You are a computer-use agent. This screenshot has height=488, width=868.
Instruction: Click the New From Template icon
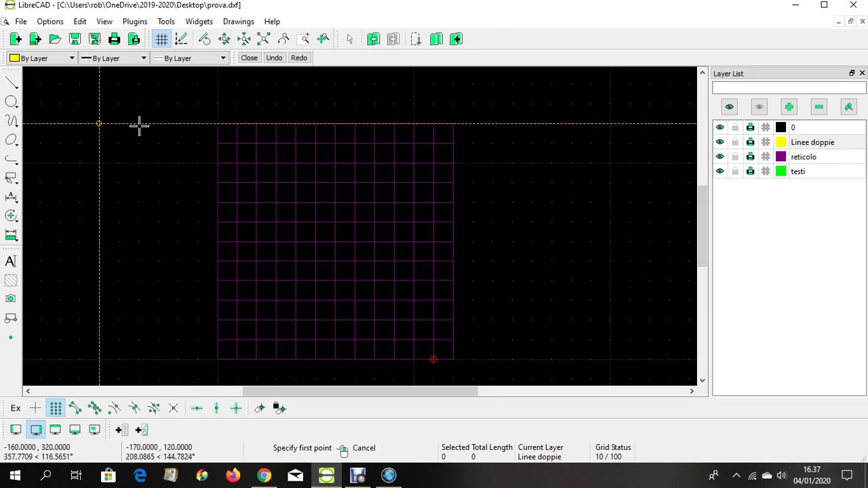(35, 39)
